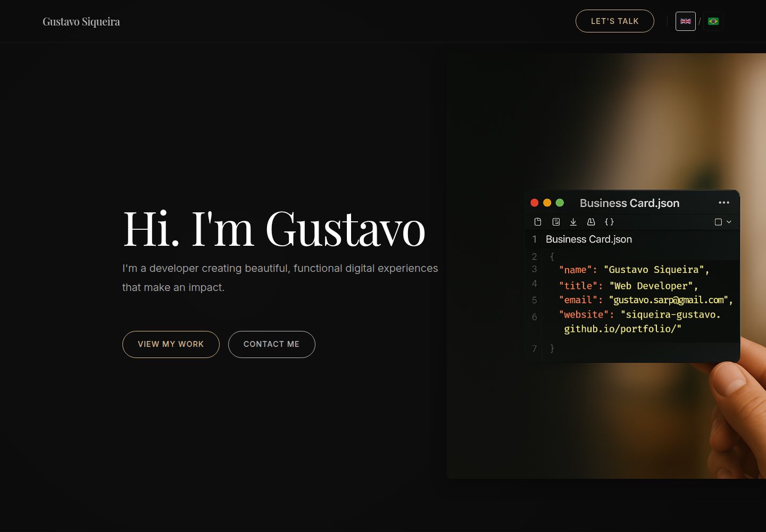The image size is (766, 532).
Task: Click the CONTACT ME button
Action: 272,344
